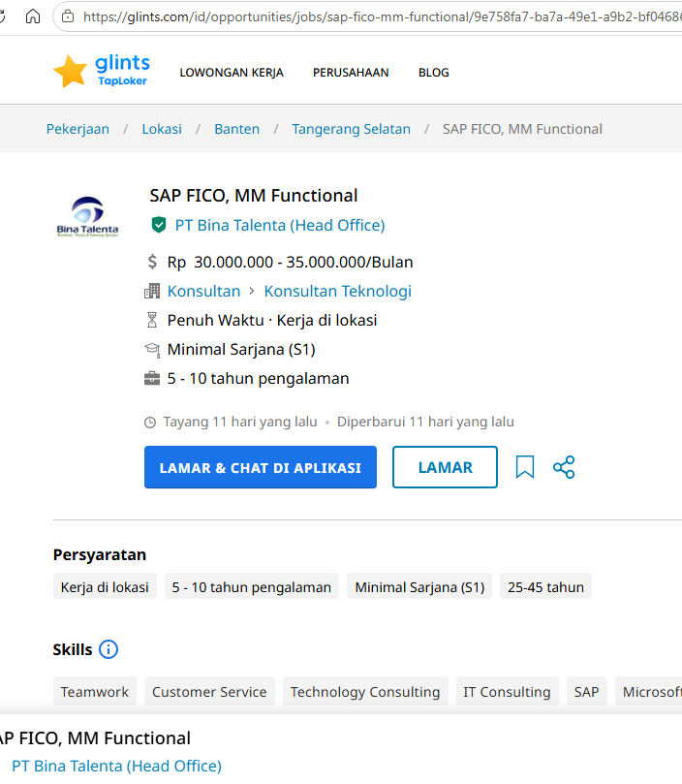Click SAP FICO, MM Functional breadcrumb text
This screenshot has width=682, height=784.
coord(522,129)
